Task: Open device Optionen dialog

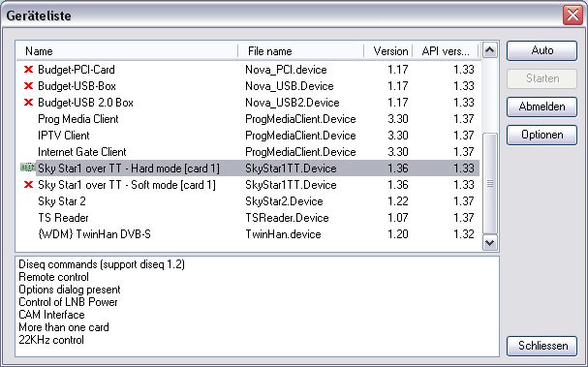Action: pos(542,135)
